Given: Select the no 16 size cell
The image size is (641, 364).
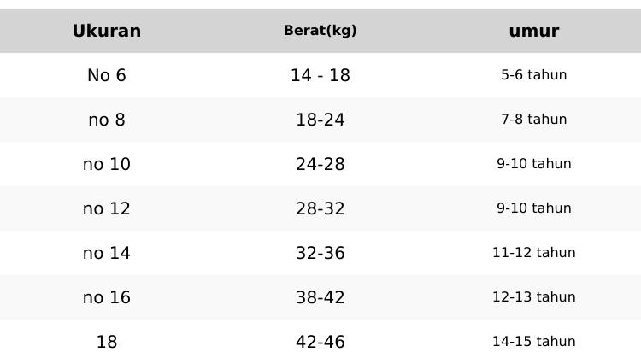Looking at the screenshot, I should tap(107, 297).
